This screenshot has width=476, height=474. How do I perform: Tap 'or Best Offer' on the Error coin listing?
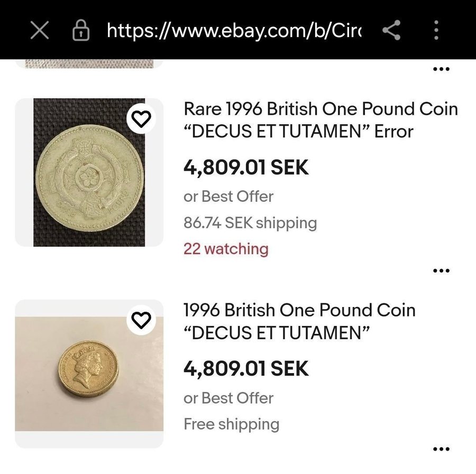pos(228,197)
